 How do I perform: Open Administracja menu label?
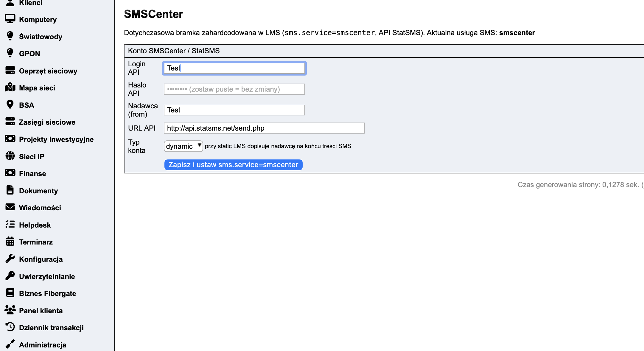(x=43, y=345)
